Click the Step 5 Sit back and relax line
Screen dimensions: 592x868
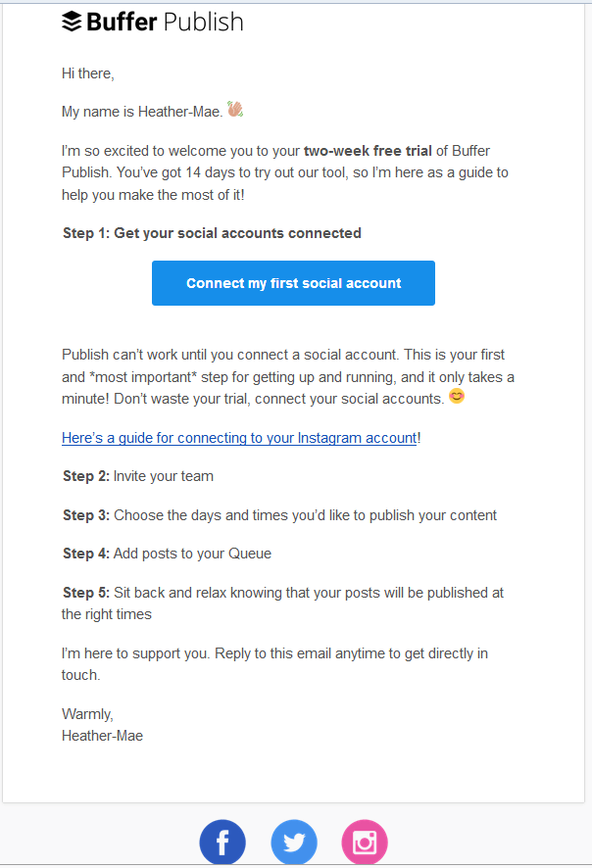coord(282,603)
